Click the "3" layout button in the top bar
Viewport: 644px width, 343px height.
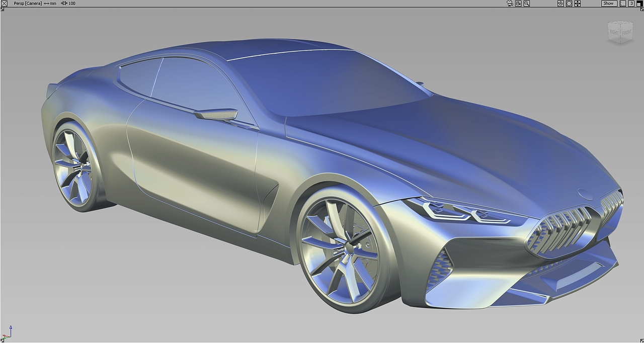tap(632, 3)
